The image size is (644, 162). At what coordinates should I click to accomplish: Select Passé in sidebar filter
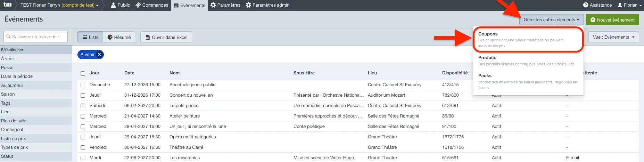click(36, 67)
